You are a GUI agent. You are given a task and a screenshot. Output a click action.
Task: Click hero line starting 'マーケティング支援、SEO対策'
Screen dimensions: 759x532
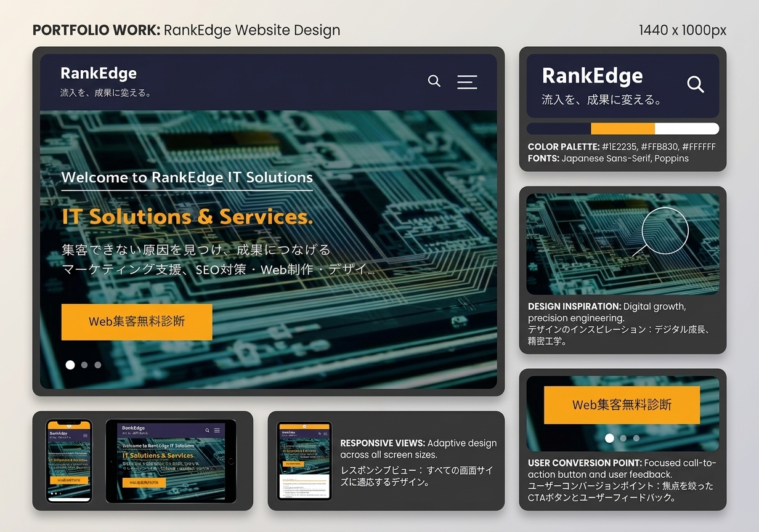[x=218, y=270]
